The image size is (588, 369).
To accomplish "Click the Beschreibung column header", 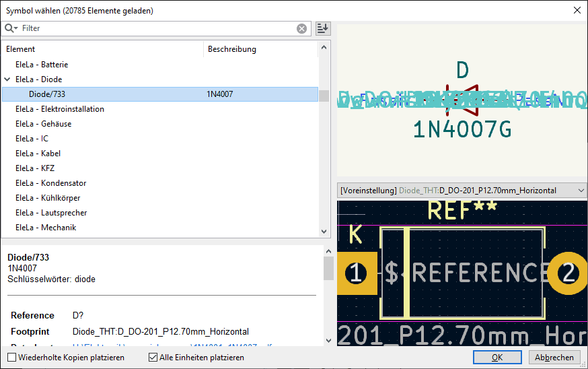I will (259, 49).
